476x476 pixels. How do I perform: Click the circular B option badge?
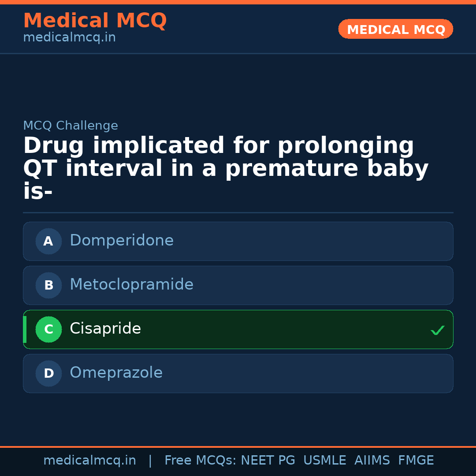pos(48,285)
